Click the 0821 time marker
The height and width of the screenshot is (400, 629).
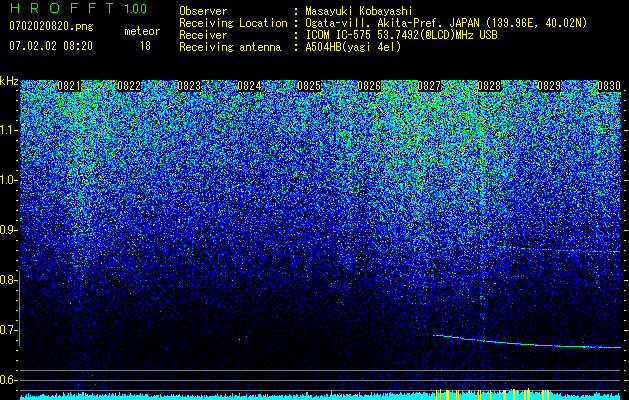tap(69, 86)
